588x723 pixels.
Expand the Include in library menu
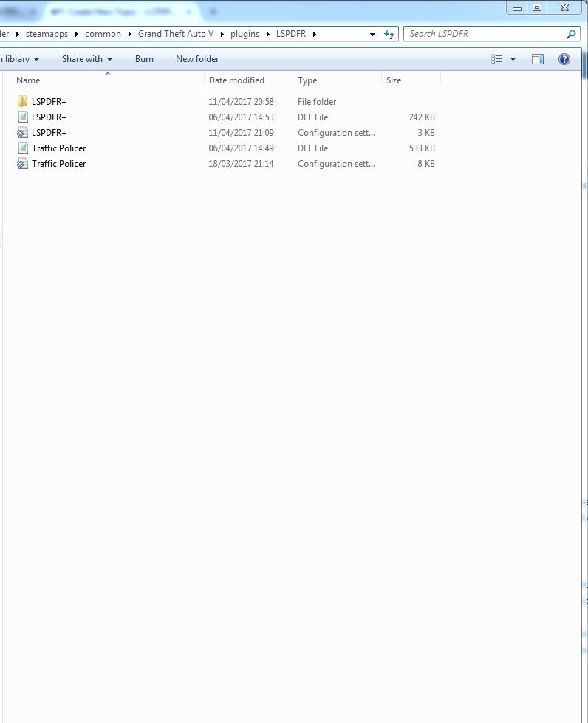(18, 59)
